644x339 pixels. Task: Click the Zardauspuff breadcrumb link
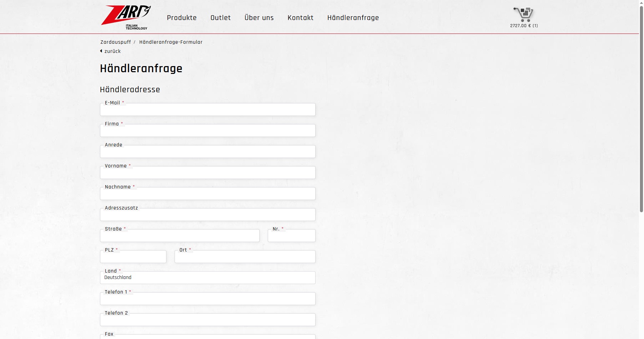[x=116, y=42]
